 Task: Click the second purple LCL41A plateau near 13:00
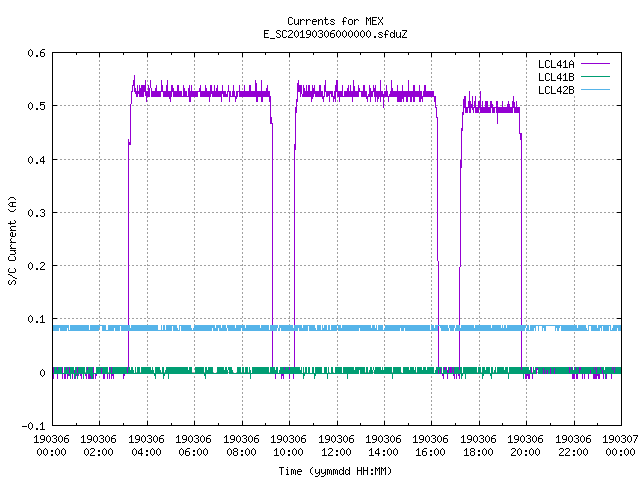[x=365, y=93]
